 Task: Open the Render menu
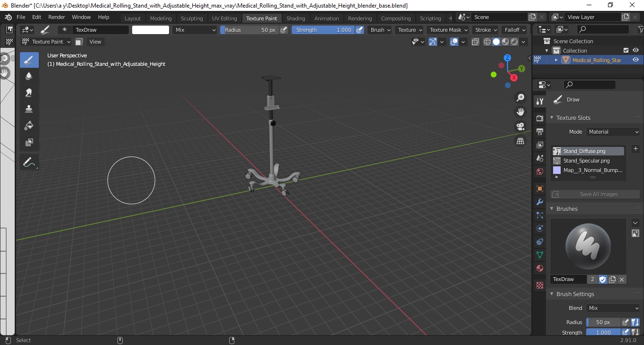pos(57,17)
